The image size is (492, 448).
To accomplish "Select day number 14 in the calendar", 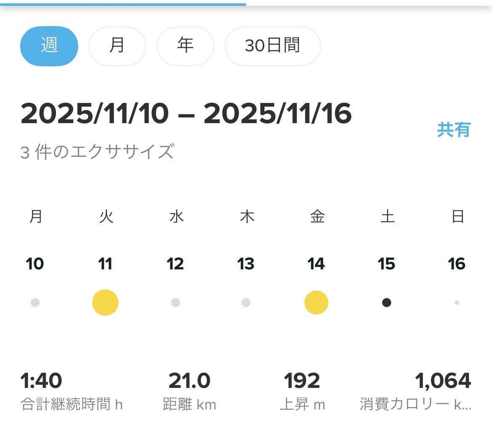I will [x=316, y=264].
